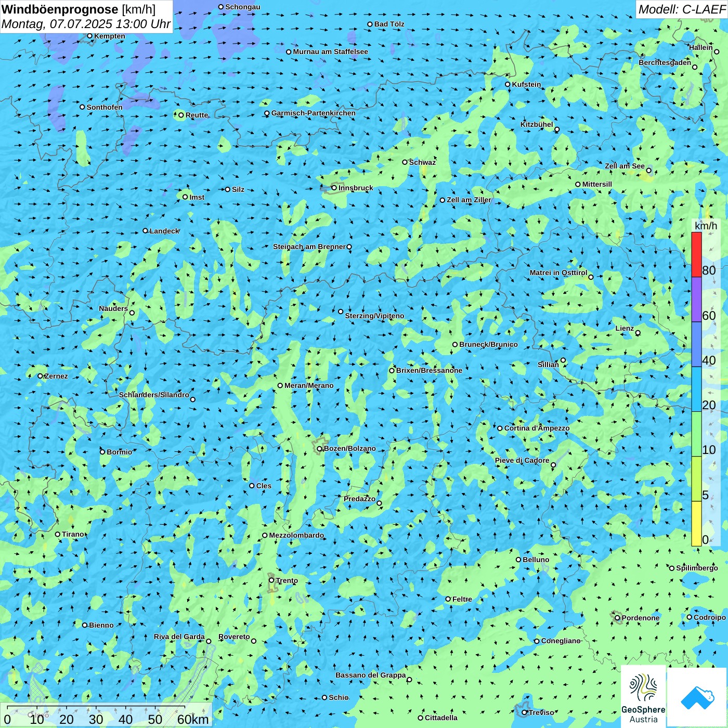Screen dimensions: 728x728
Task: Click the 'Sterzing/Vipiteno' label
Action: click(x=374, y=316)
